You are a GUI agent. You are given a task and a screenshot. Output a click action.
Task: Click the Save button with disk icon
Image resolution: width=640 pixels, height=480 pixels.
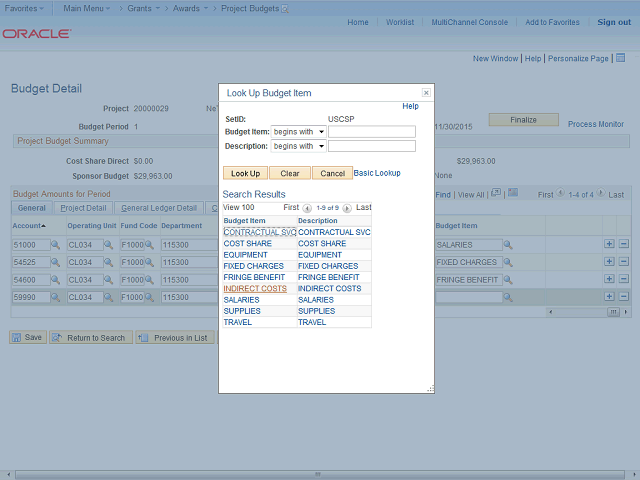27,338
